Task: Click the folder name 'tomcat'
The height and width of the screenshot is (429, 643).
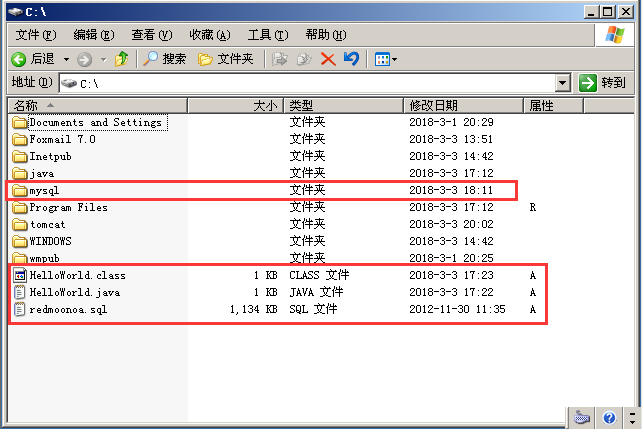Action: pos(48,224)
